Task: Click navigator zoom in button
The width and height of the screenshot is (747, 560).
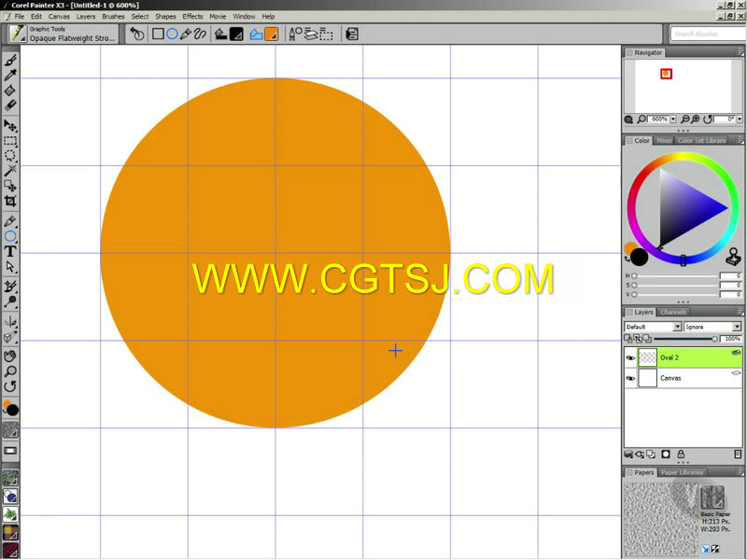Action: coord(695,119)
